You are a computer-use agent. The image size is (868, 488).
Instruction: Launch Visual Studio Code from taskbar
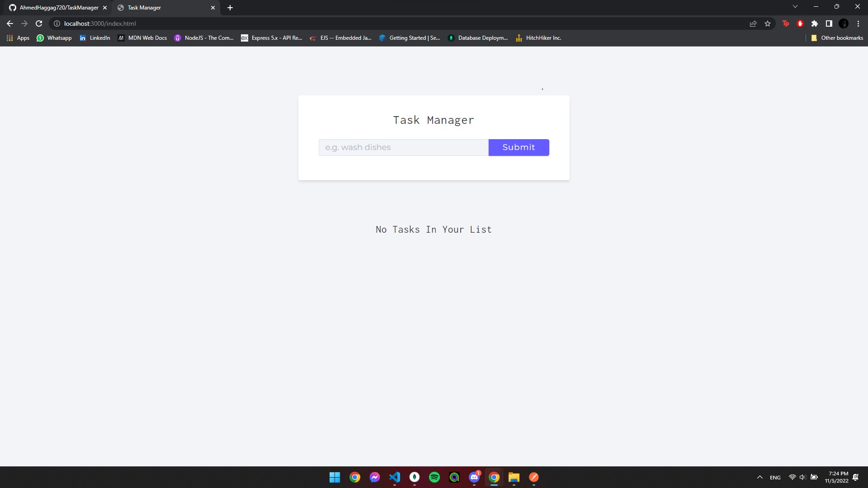pyautogui.click(x=395, y=477)
